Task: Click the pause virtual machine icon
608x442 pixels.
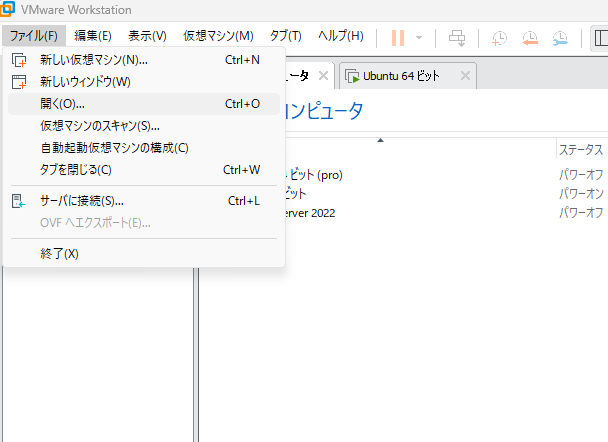Action: [398, 38]
